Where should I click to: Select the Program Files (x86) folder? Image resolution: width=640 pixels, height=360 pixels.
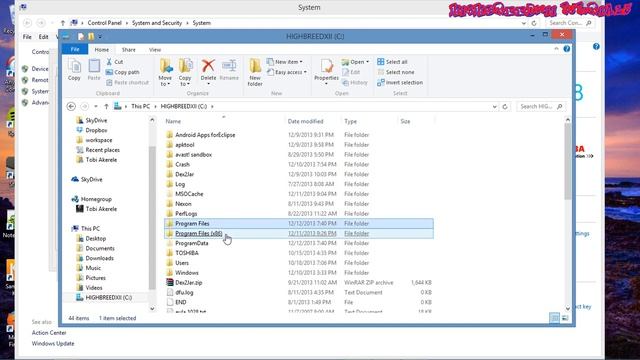(299, 233)
